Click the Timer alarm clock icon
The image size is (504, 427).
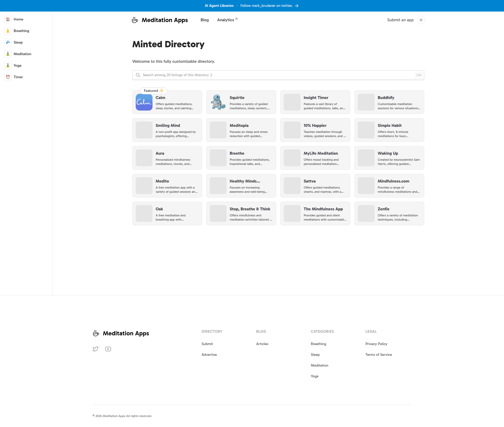click(x=8, y=77)
